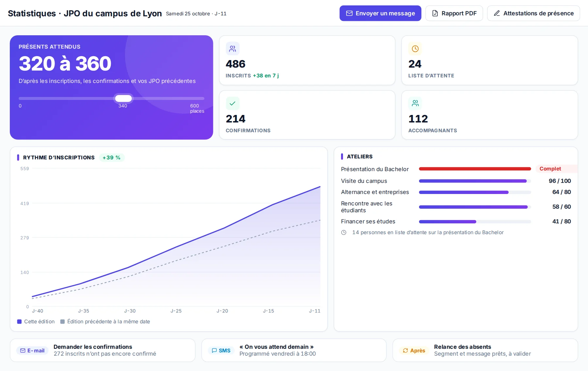Click the Rencontre avec les étudiants label

click(x=367, y=207)
